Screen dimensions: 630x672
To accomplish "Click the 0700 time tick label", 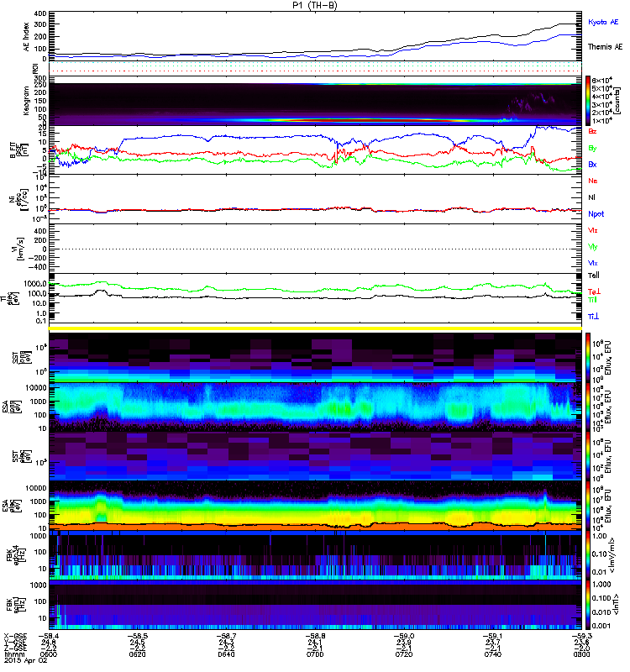I will tap(315, 654).
